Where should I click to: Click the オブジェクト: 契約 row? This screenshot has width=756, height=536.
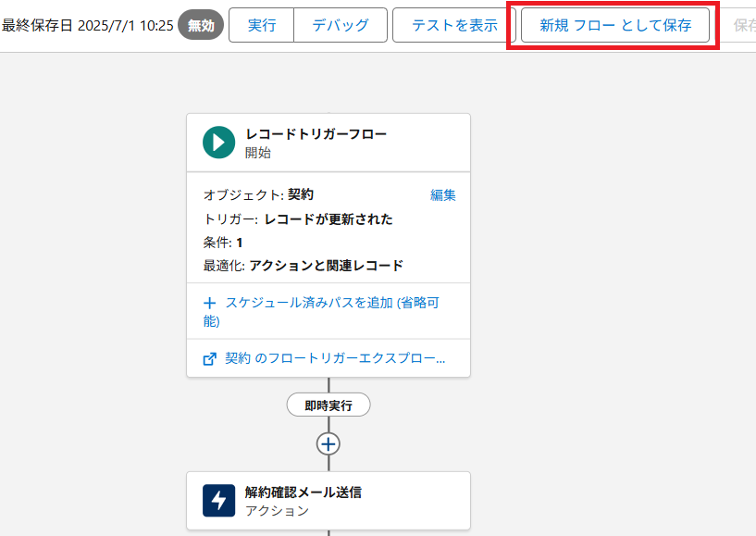point(258,195)
